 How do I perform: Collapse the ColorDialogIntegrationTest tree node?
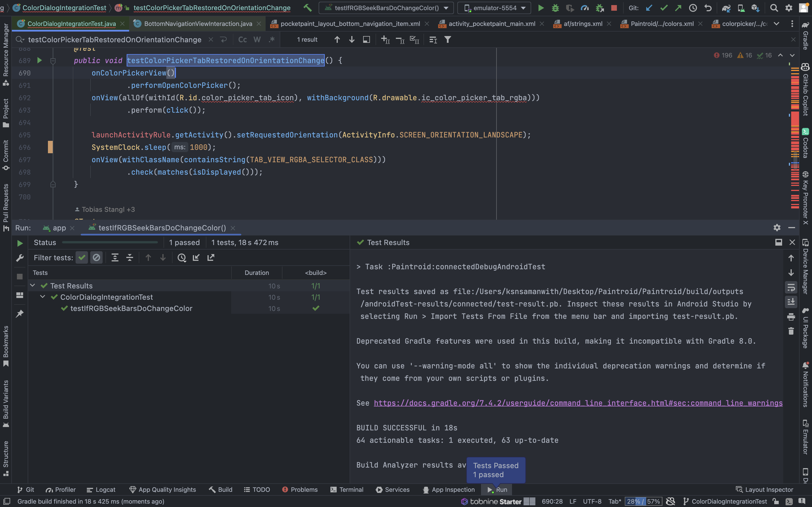pos(43,297)
